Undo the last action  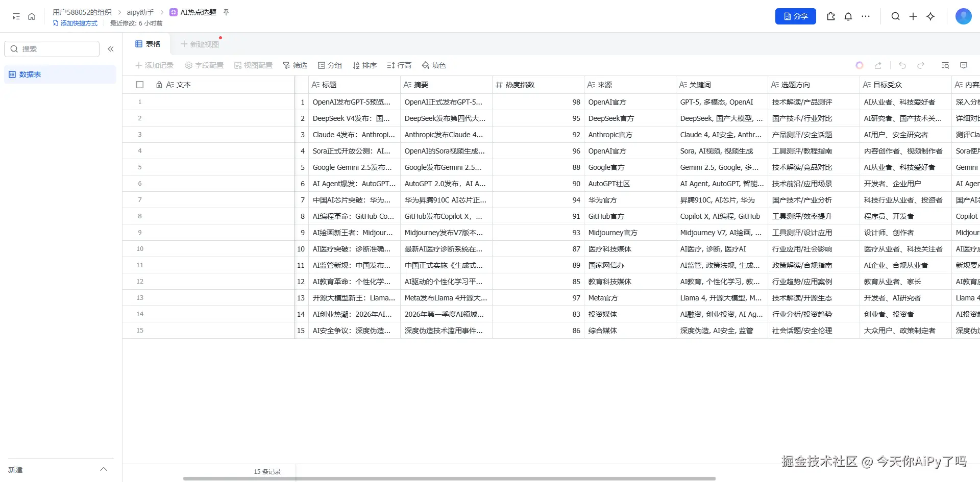point(902,65)
